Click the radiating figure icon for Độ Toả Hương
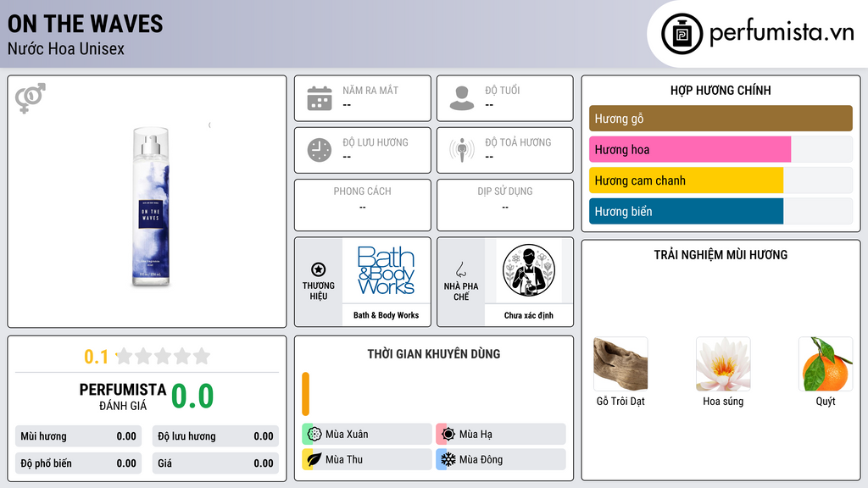The width and height of the screenshot is (868, 488). [462, 150]
